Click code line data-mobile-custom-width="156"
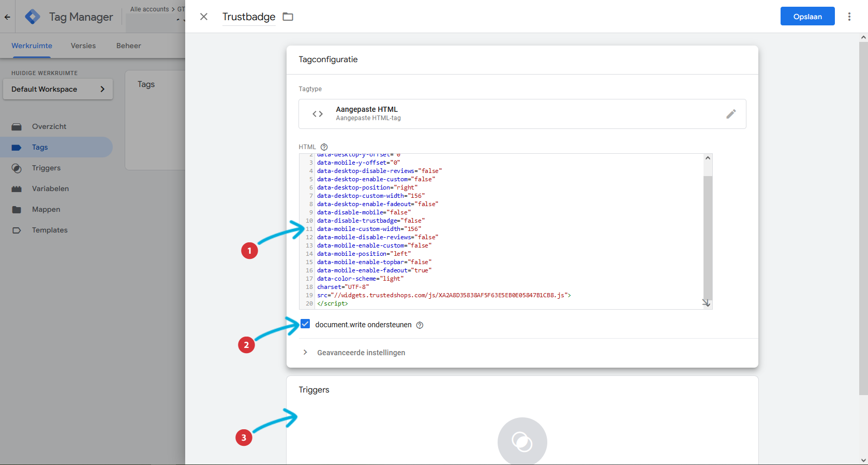The image size is (868, 465). point(369,229)
